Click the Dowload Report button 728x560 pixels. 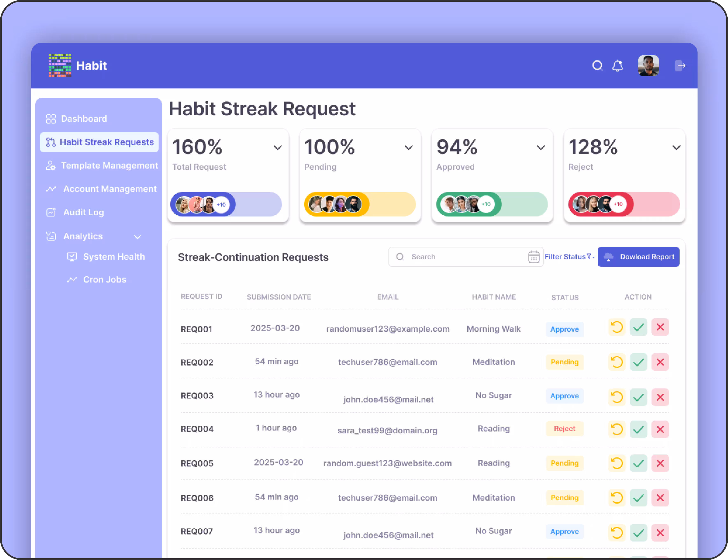tap(638, 257)
